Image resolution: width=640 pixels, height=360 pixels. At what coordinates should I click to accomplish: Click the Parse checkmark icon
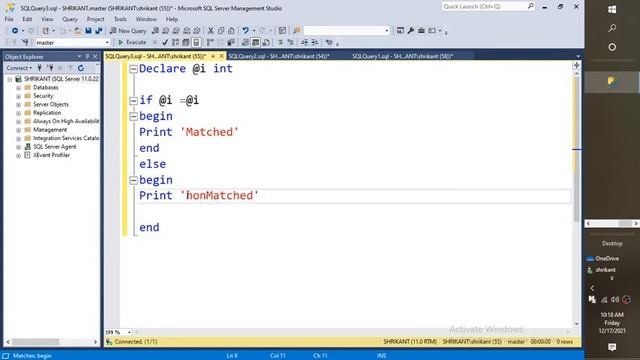click(165, 42)
